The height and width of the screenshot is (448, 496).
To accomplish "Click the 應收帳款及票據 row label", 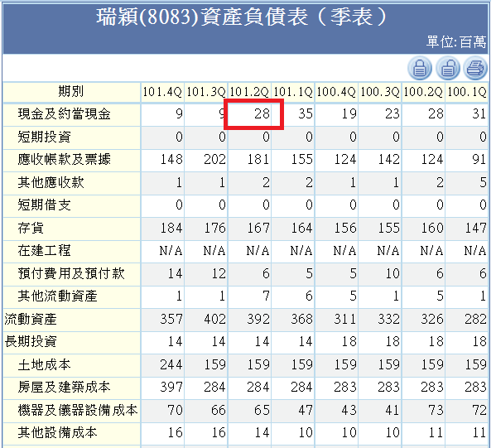I will click(64, 159).
